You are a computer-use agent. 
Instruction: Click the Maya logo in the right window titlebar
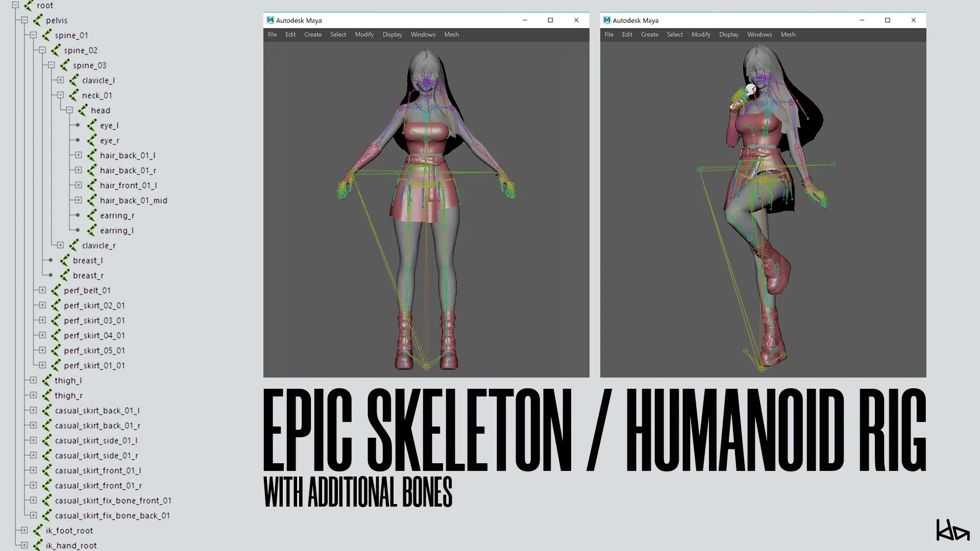[606, 20]
